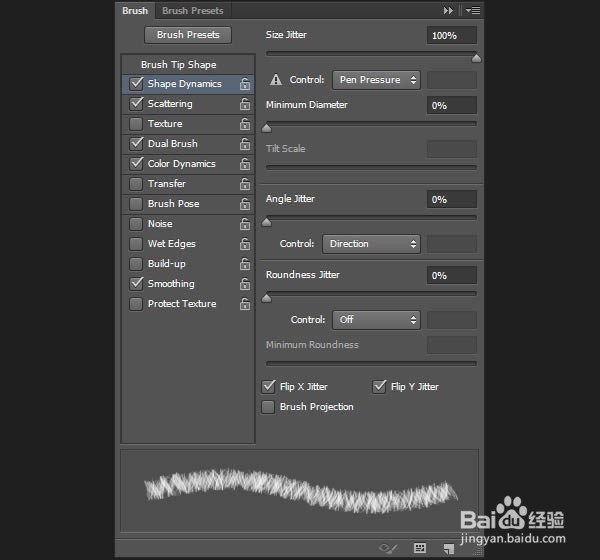Toggle lock icon for Brush Pose

click(245, 204)
